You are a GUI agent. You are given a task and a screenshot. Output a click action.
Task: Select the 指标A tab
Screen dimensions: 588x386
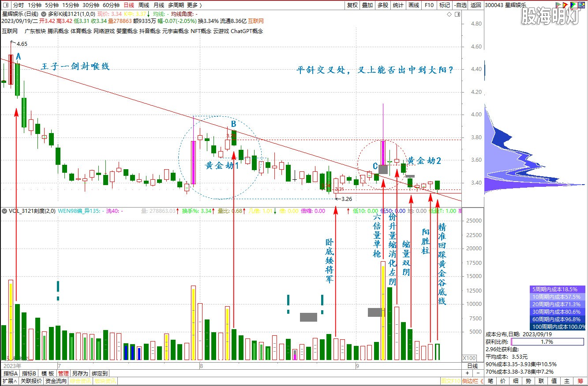(x=10, y=373)
